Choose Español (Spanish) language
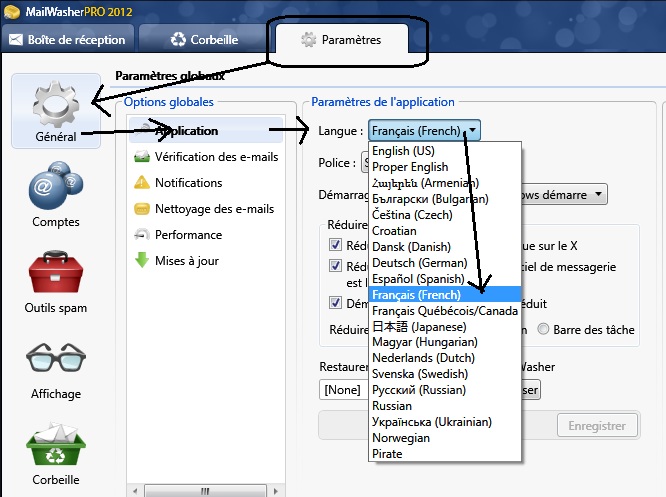The height and width of the screenshot is (497, 666). coord(445,279)
